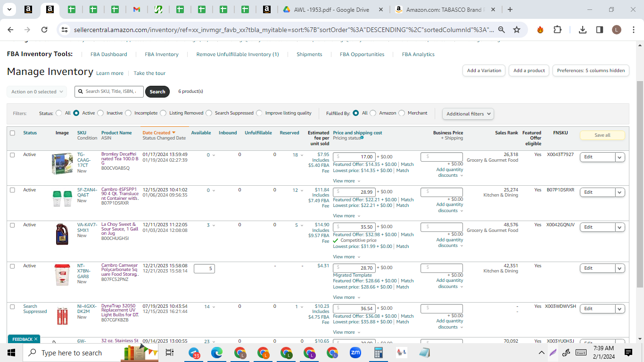This screenshot has width=644, height=362.
Task: Open the Chrome profile avatar L
Action: pyautogui.click(x=617, y=30)
